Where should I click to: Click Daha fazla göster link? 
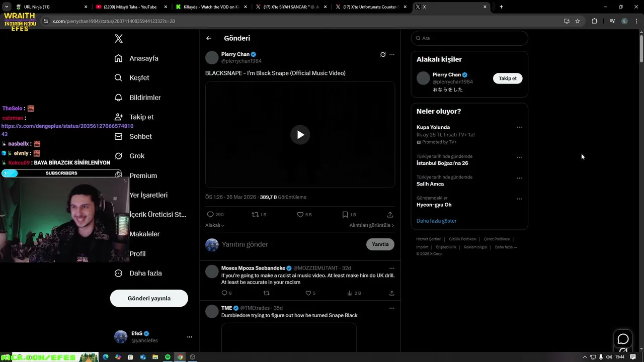[436, 221]
